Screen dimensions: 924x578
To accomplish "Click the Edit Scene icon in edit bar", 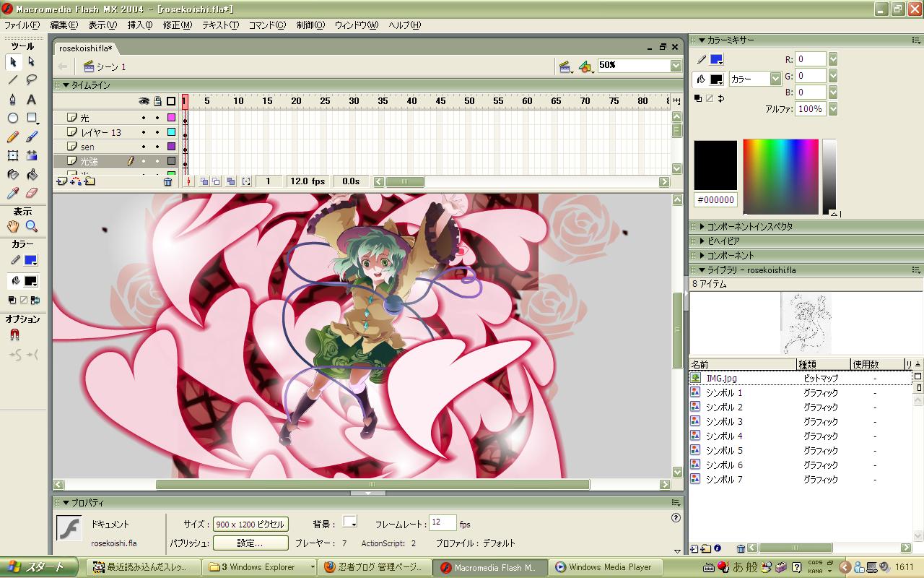I will (566, 66).
